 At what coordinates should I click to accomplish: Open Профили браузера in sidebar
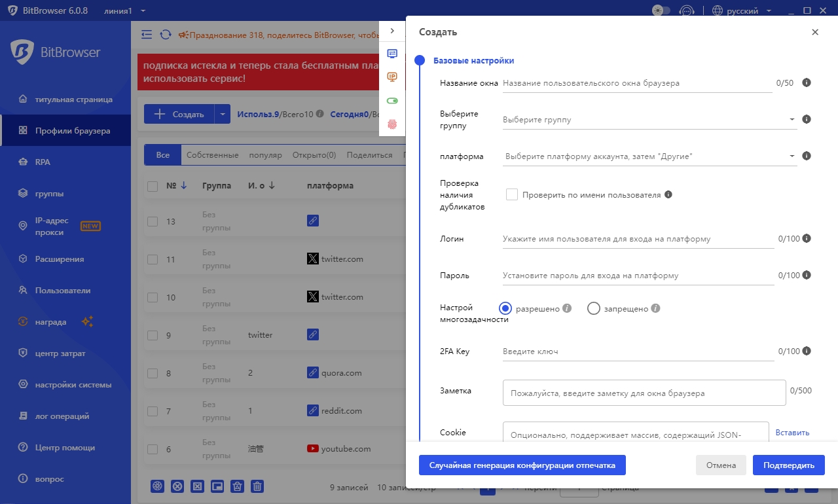click(x=65, y=131)
